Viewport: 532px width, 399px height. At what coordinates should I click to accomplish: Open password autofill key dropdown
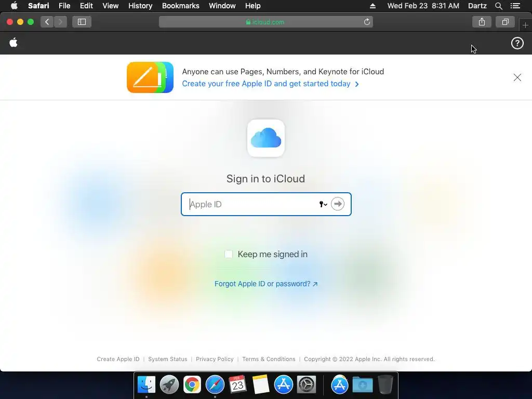click(x=323, y=204)
